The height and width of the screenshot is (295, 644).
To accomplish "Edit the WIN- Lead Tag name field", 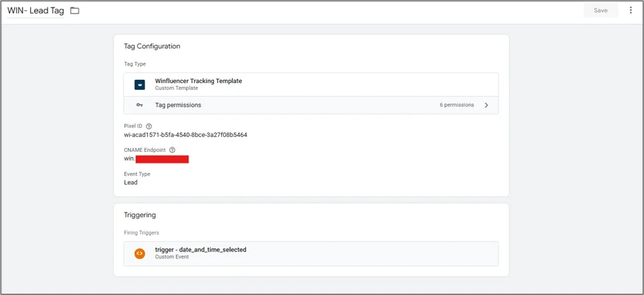I will coord(35,11).
